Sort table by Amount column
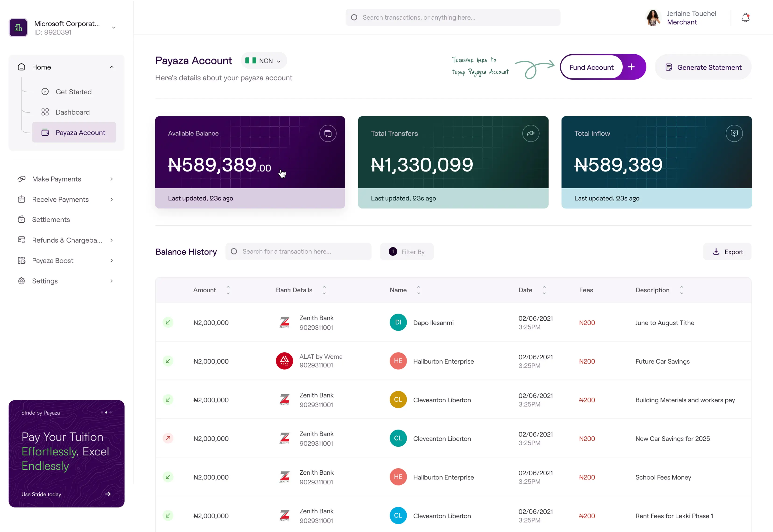This screenshot has width=773, height=532. click(x=228, y=290)
